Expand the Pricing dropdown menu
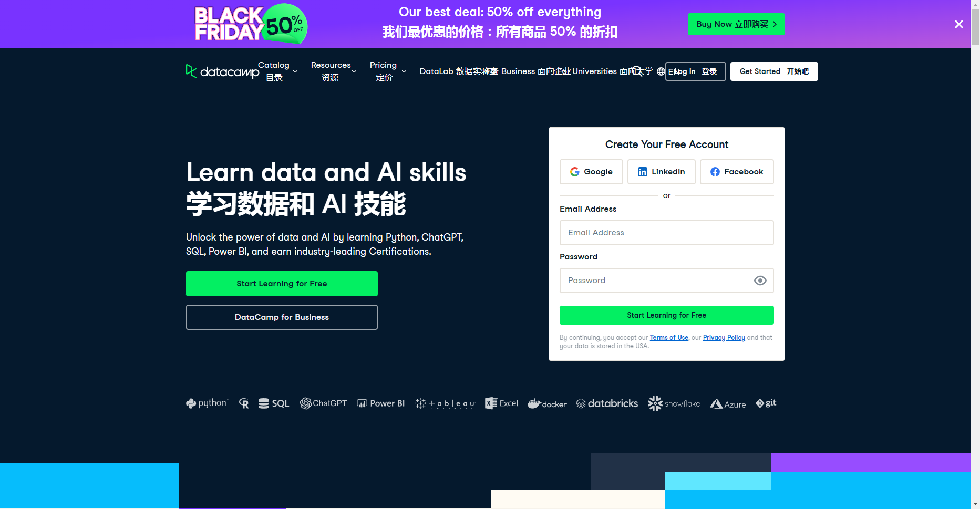The height and width of the screenshot is (509, 980). 388,71
